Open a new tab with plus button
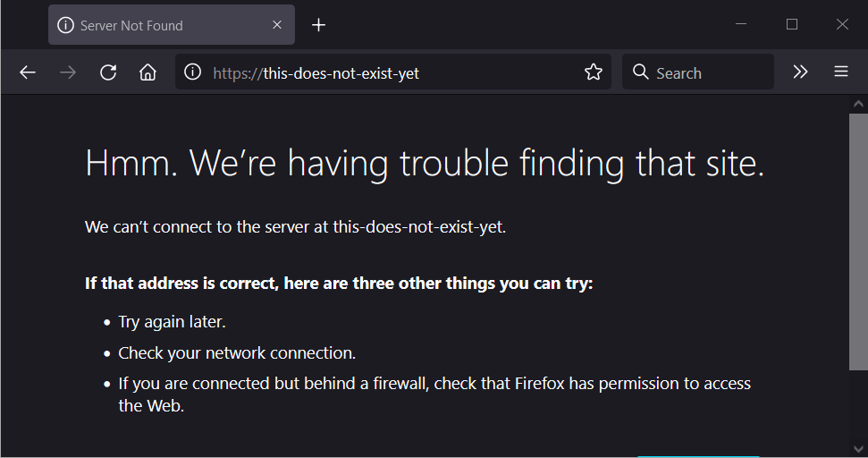The image size is (868, 458). (318, 25)
